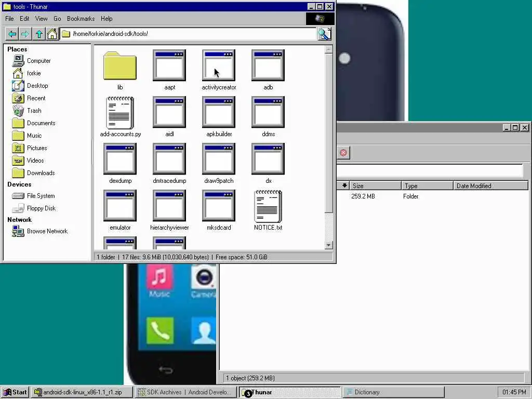Click the 01:45 PM clock
This screenshot has width=532, height=399.
point(514,392)
